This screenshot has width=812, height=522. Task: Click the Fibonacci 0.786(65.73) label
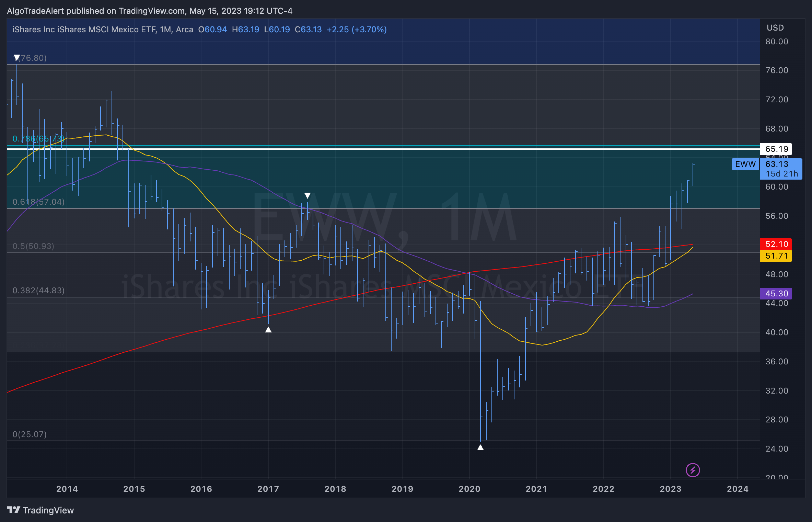click(38, 139)
